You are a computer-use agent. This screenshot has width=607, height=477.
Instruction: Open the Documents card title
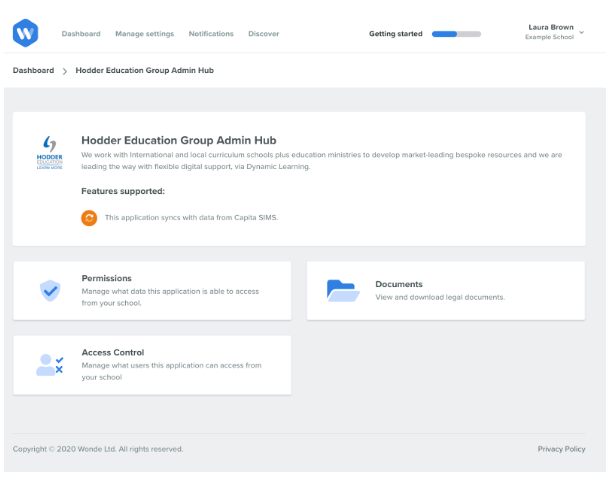399,284
